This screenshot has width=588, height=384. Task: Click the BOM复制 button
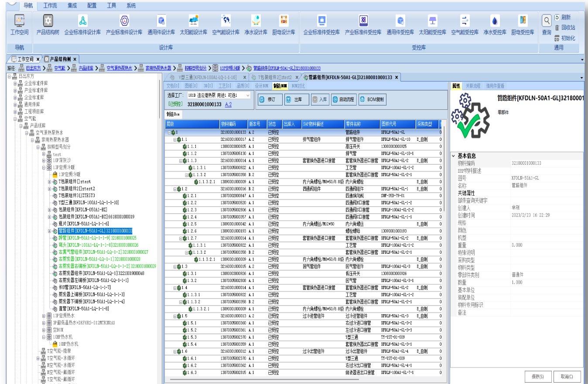(x=372, y=99)
